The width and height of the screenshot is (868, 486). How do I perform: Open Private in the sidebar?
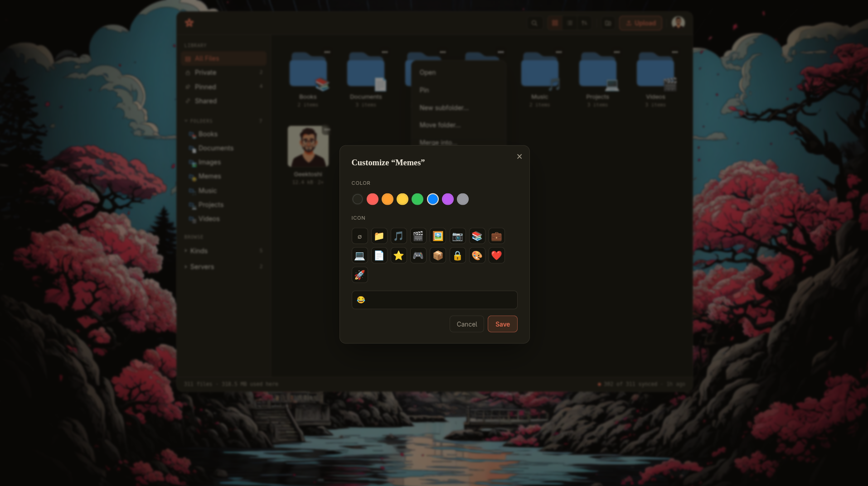pos(223,72)
